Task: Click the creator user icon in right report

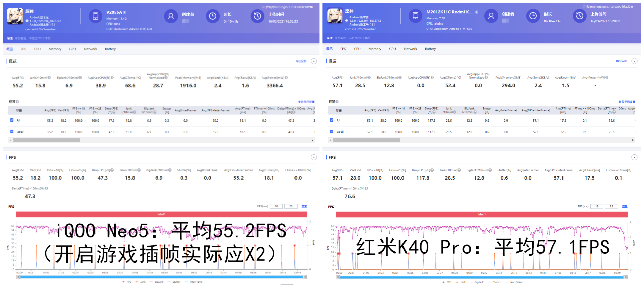Action: coord(491,16)
